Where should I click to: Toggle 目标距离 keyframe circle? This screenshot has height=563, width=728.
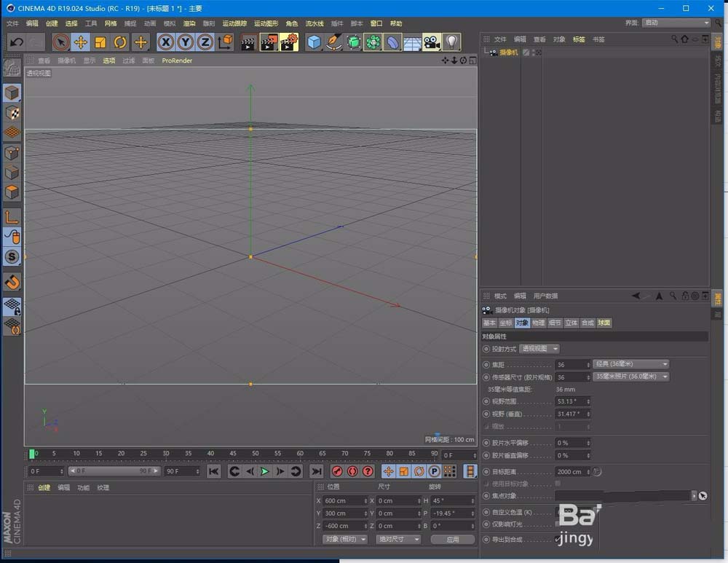[x=486, y=471]
